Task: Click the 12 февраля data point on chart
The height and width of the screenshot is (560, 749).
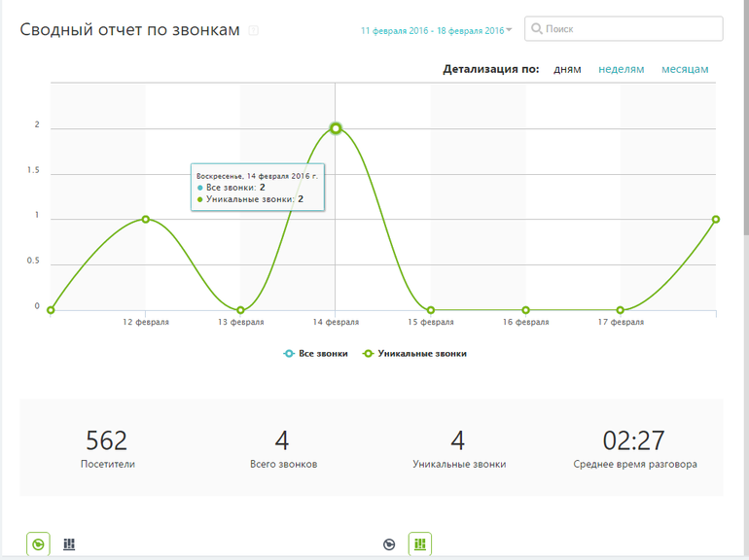Action: point(146,219)
